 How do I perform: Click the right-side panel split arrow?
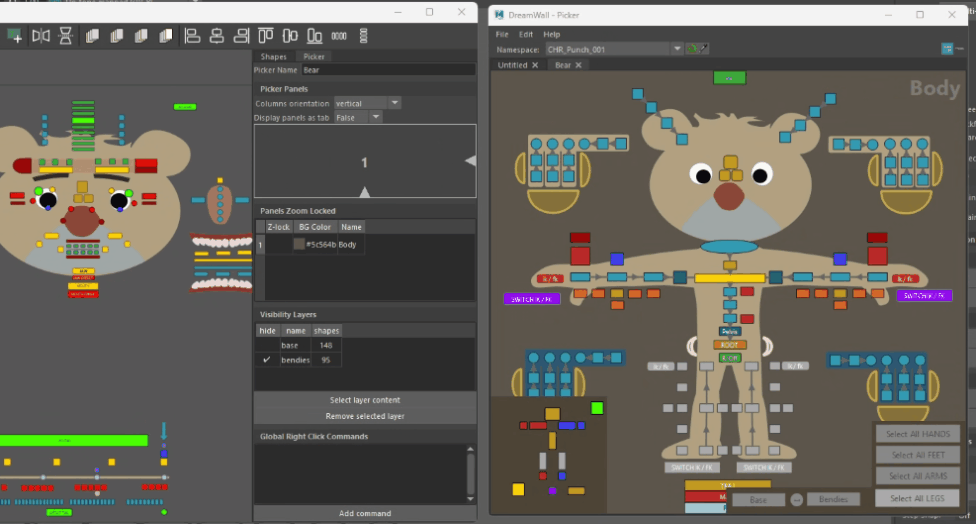click(471, 161)
